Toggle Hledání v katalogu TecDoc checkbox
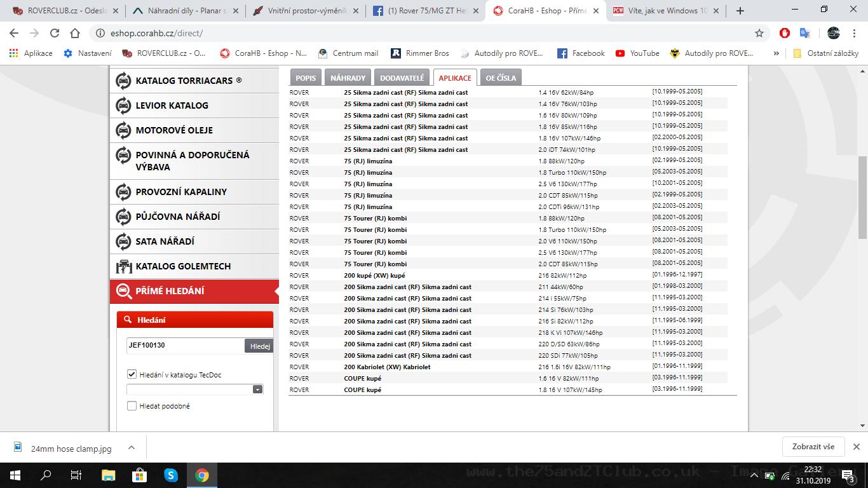Image resolution: width=868 pixels, height=488 pixels. 132,375
